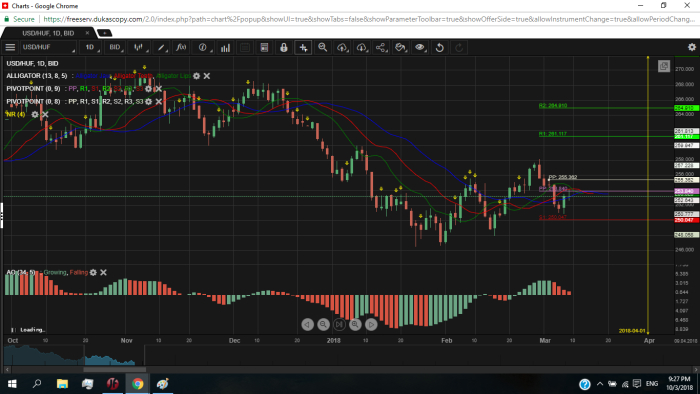Select the USD/HUF, 1D, BID tab
The height and width of the screenshot is (394, 700).
click(48, 33)
